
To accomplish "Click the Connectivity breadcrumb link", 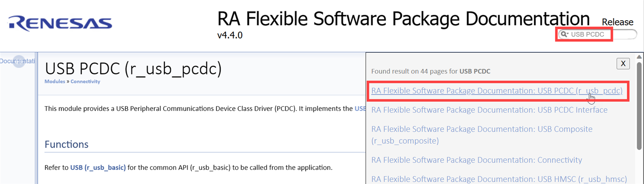I will [x=85, y=81].
